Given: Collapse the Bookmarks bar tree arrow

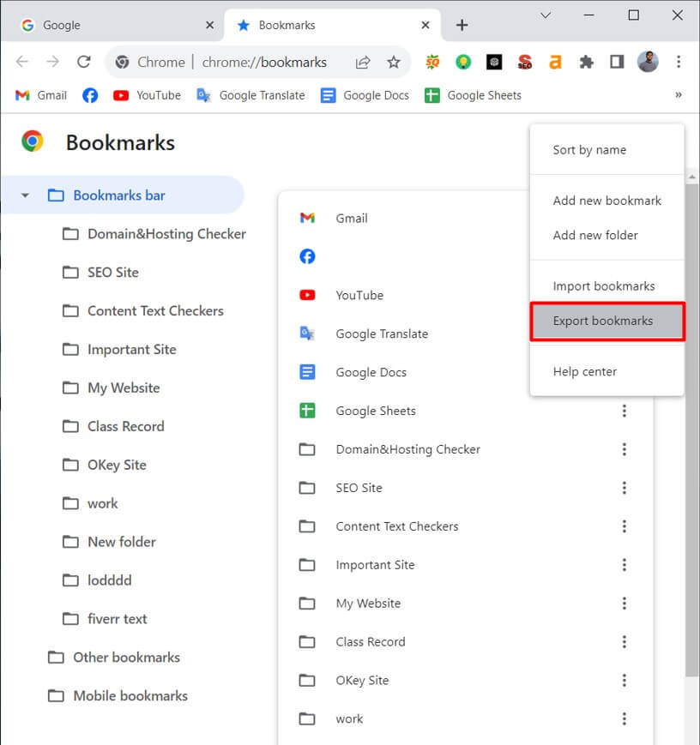Looking at the screenshot, I should coord(25,195).
